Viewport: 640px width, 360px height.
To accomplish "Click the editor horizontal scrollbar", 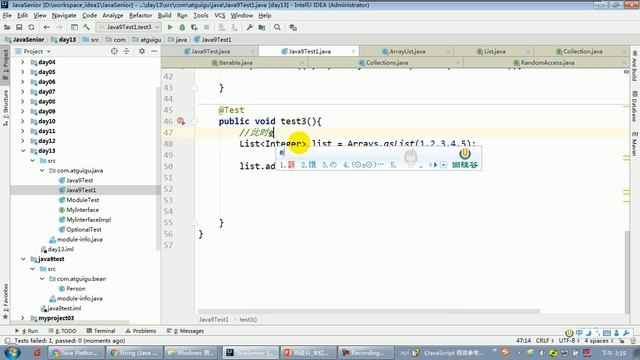I will point(369,311).
